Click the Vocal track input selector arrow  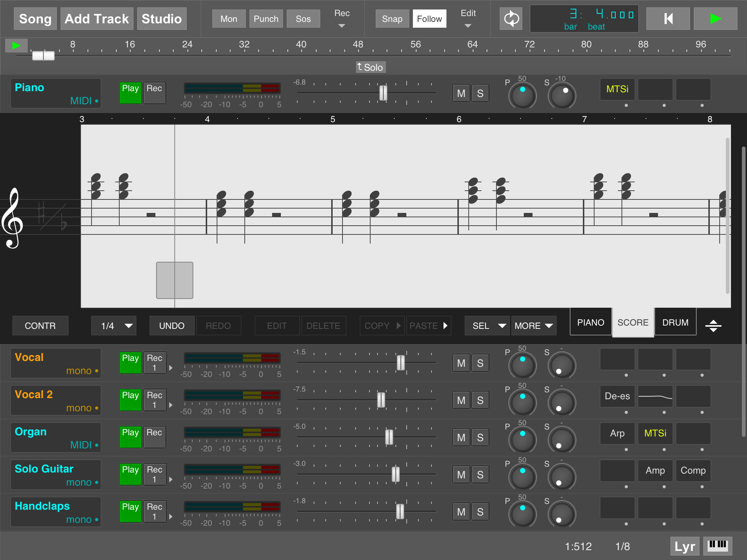(171, 368)
